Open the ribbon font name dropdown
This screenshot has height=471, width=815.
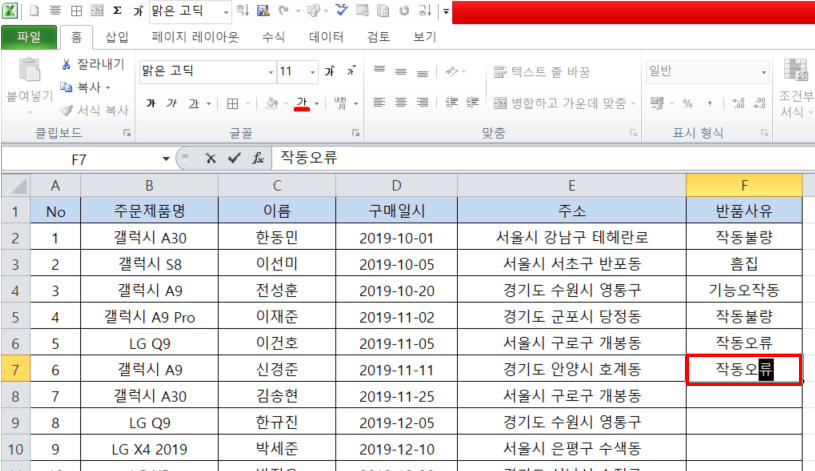(x=271, y=72)
